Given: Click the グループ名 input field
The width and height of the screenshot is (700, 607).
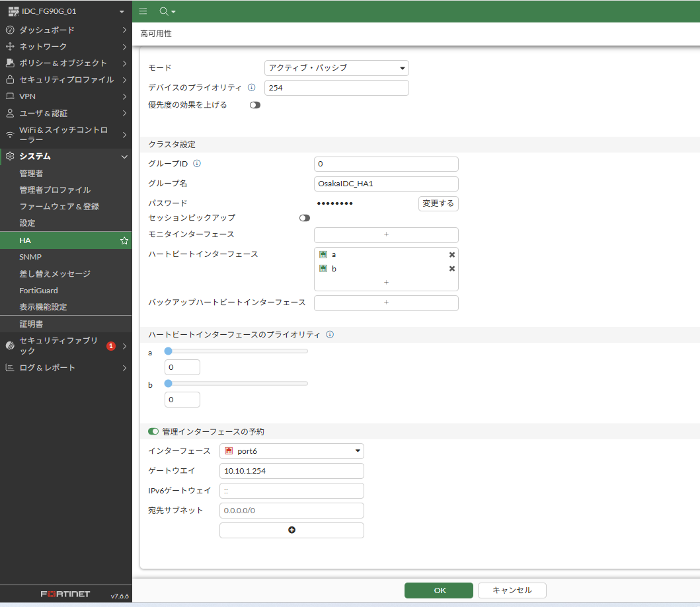Looking at the screenshot, I should [386, 184].
